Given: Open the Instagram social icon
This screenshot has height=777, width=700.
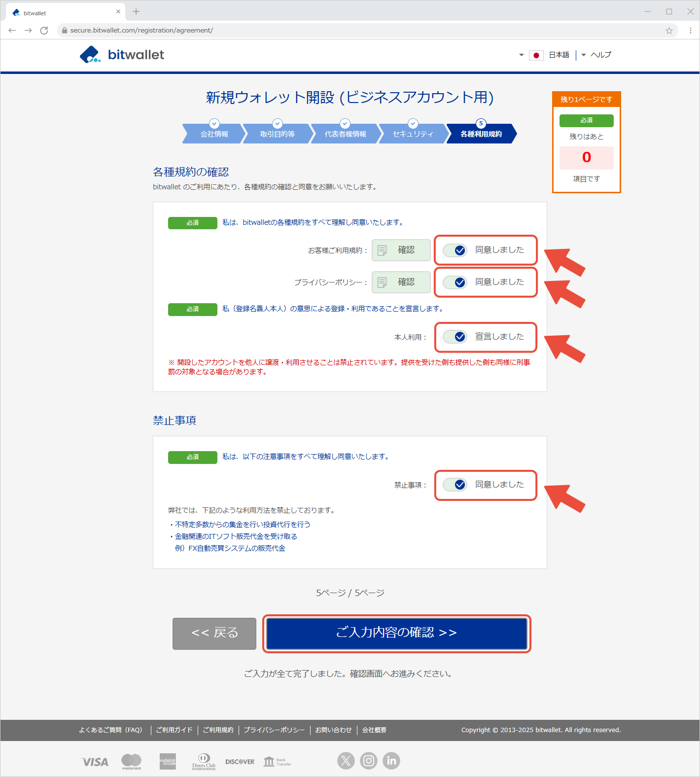Looking at the screenshot, I should (x=369, y=761).
